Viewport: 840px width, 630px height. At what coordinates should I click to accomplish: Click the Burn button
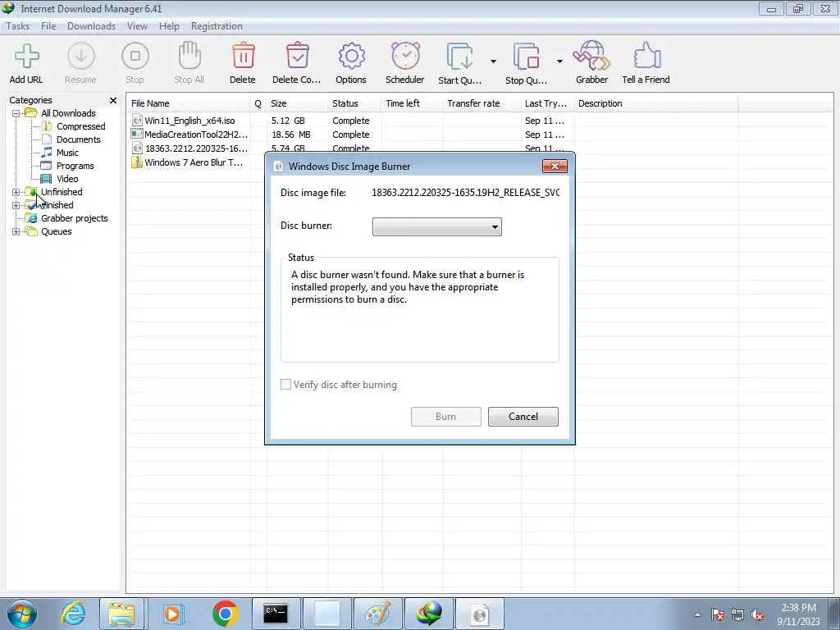[x=445, y=417]
